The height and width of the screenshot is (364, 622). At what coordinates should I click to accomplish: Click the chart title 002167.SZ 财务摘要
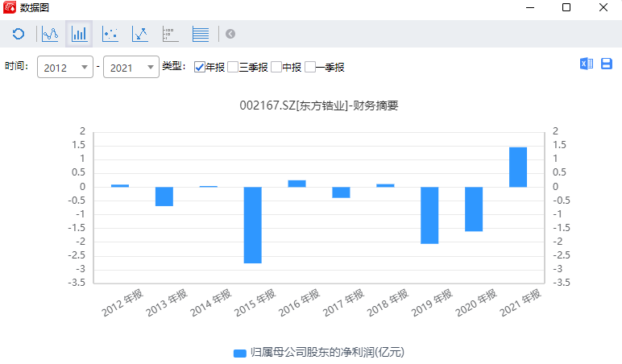point(320,105)
